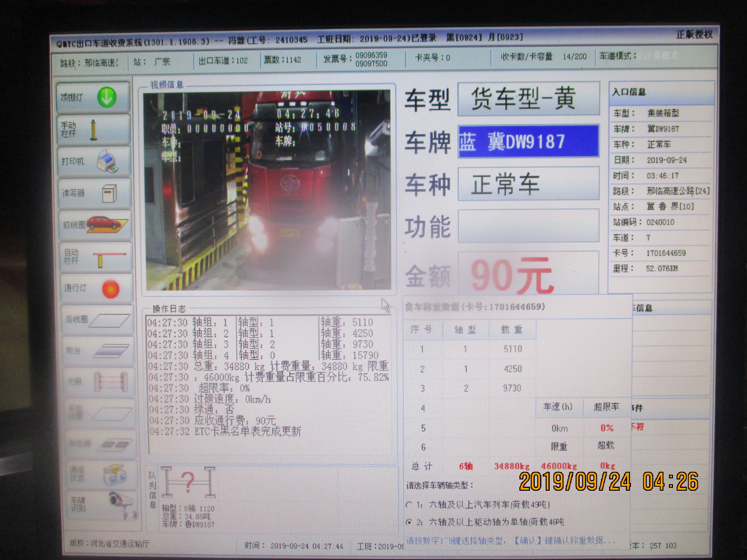Click entry info row 里程: 52.076KM
The height and width of the screenshot is (560, 747).
point(661,269)
